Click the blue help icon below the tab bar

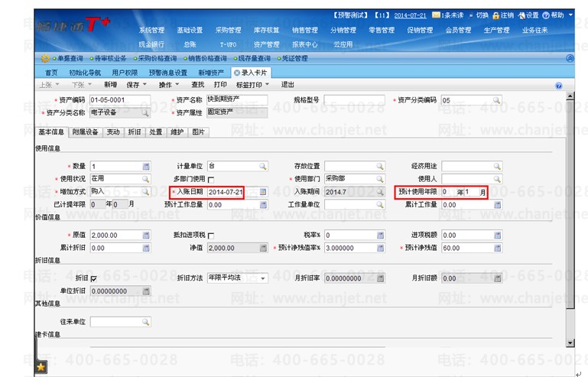click(558, 86)
